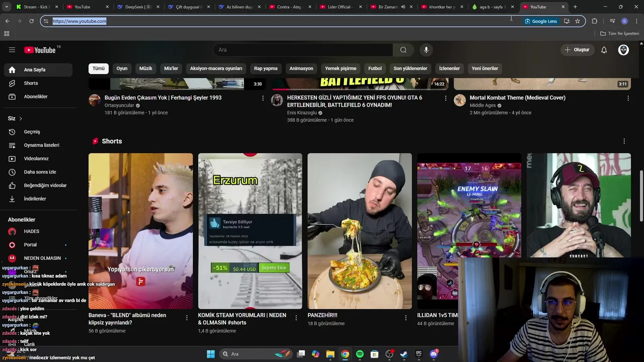Screen dimensions: 644x362
Task: Open Chrome three-dot menu
Action: click(x=636, y=21)
